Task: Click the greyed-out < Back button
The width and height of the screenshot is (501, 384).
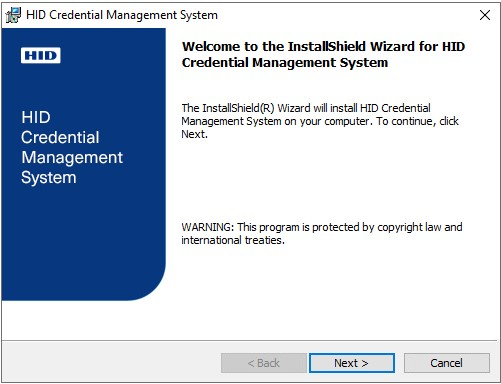Action: 264,363
